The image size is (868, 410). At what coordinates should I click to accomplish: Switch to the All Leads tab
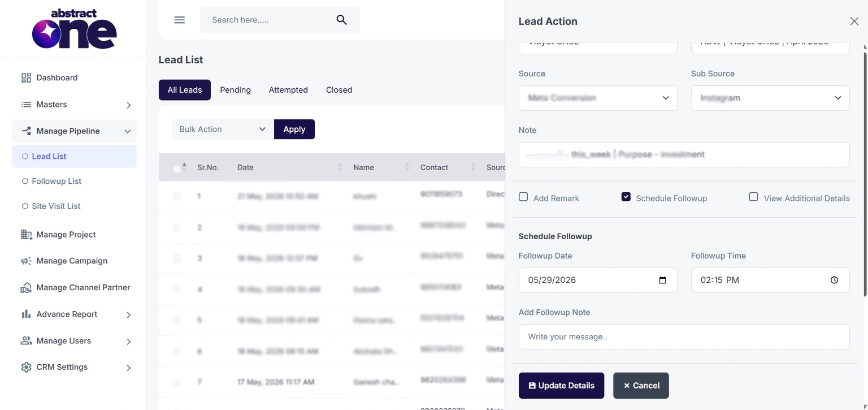[185, 90]
